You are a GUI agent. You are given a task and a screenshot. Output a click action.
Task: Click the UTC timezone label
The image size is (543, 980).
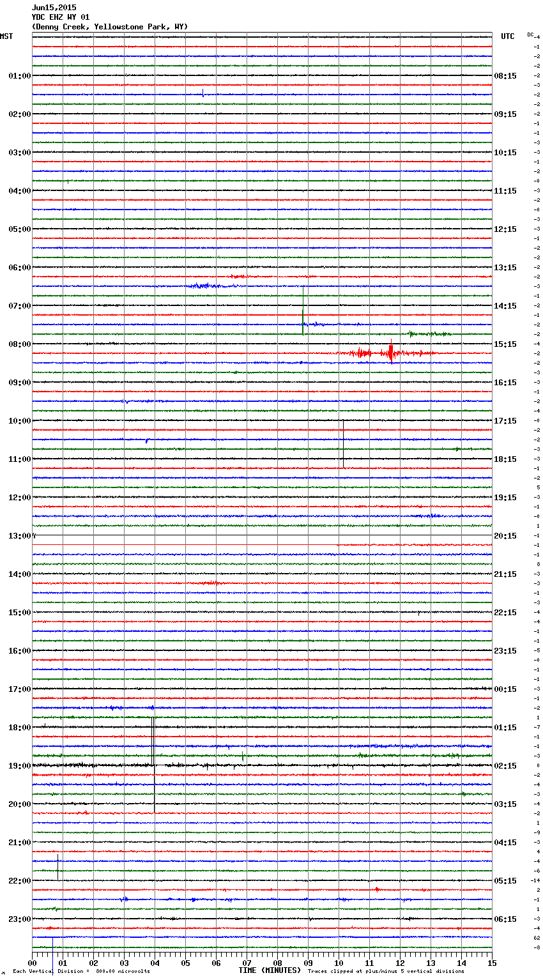(507, 36)
